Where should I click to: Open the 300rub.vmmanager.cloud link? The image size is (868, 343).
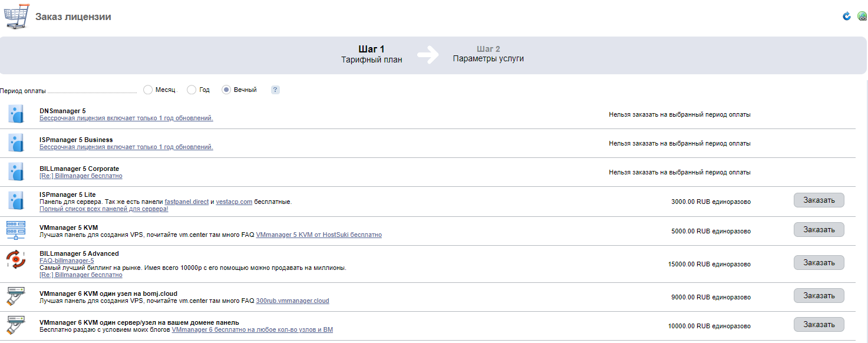[292, 301]
